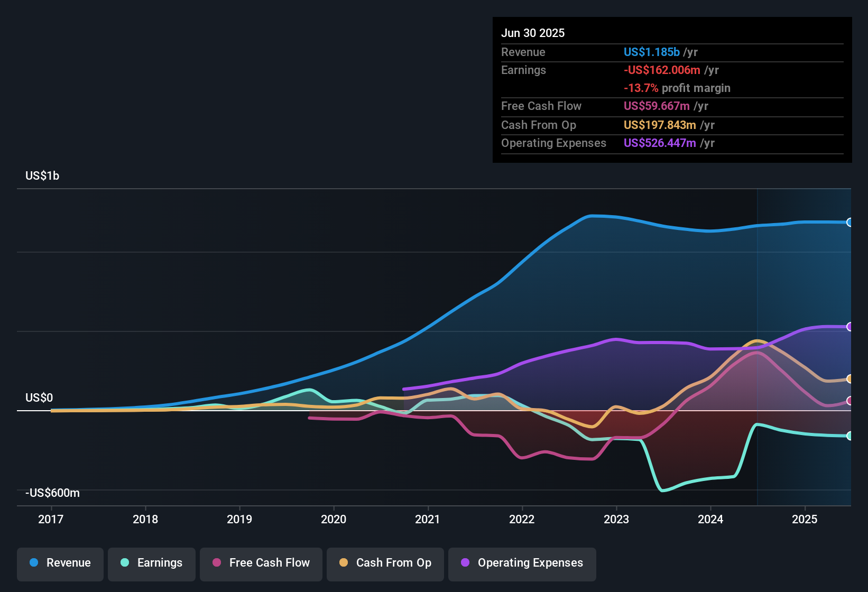Image resolution: width=868 pixels, height=592 pixels.
Task: Select the 2025 x-axis label
Action: point(805,520)
